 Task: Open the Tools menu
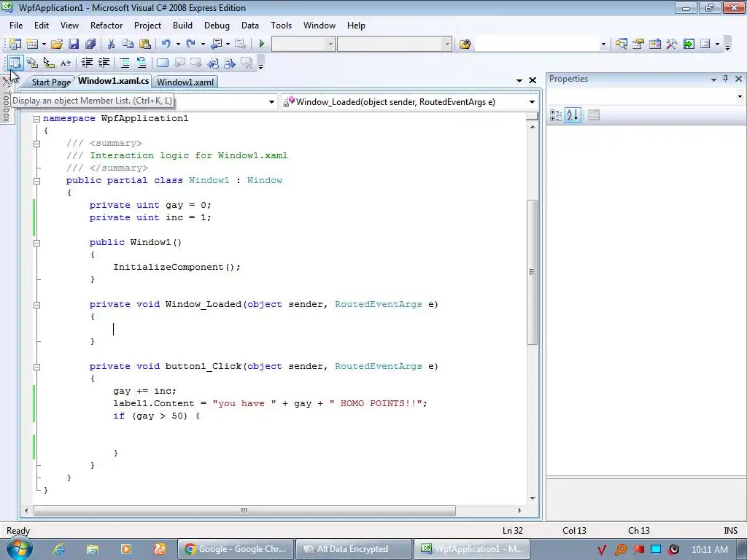(281, 26)
